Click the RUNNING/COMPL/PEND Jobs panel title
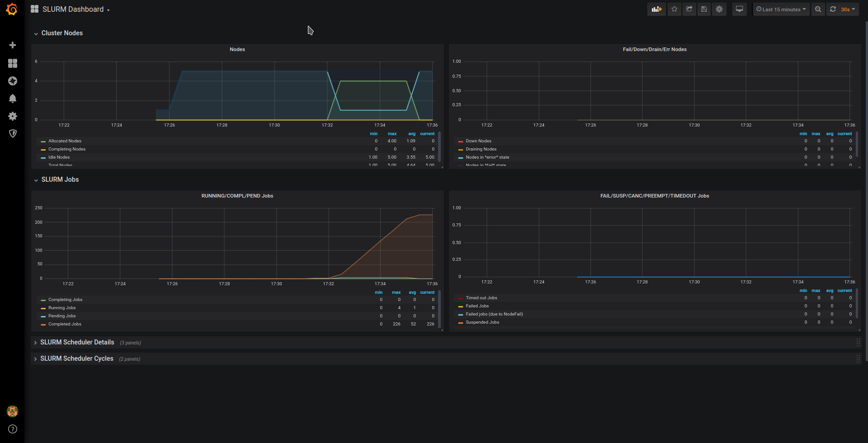868x443 pixels. pyautogui.click(x=237, y=196)
